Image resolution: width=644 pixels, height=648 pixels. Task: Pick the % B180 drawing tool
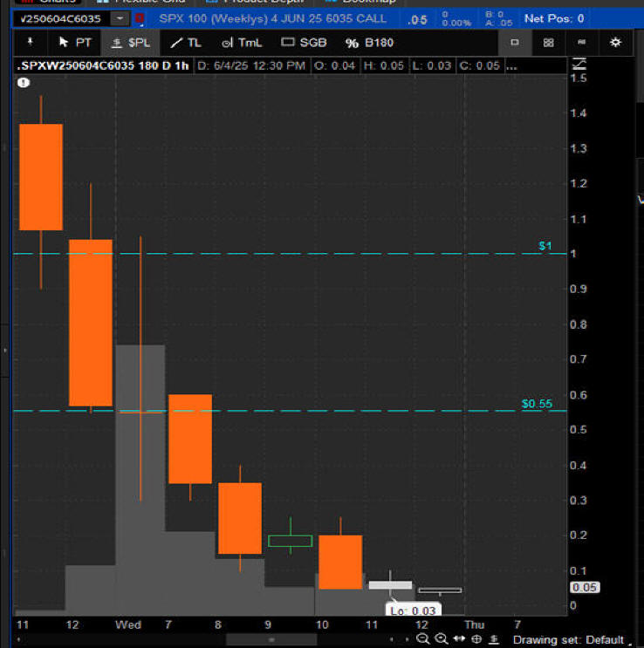pos(369,42)
